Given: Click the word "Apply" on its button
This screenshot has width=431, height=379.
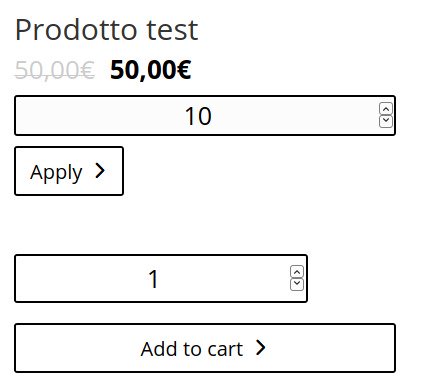Looking at the screenshot, I should coord(56,173).
